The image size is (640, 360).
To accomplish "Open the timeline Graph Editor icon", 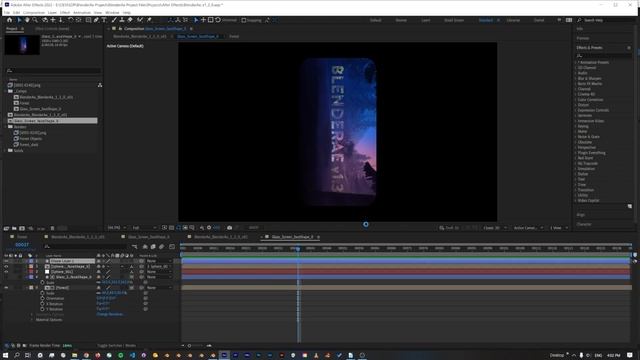I will 172,247.
